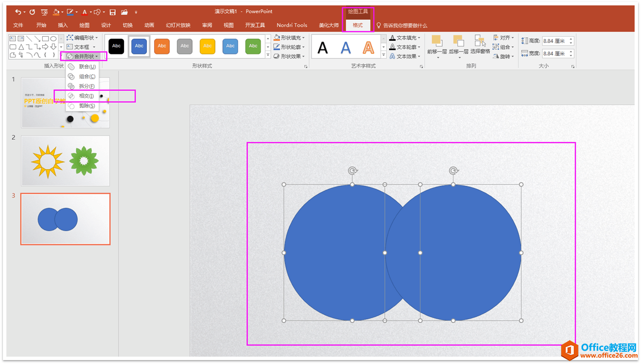
Task: Open Size (大小) group dialog launcher
Action: (x=573, y=66)
